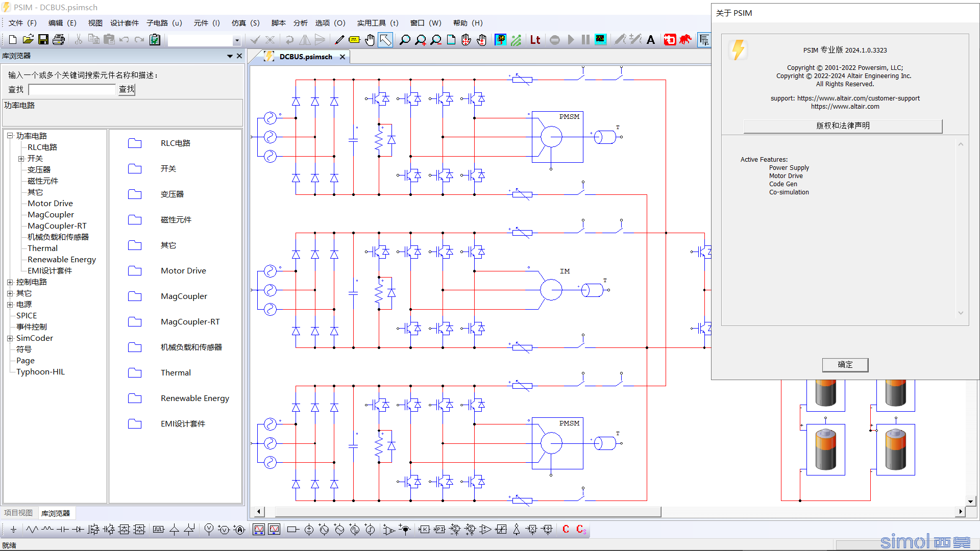The height and width of the screenshot is (551, 980).
Task: Select the yellow label tool
Action: point(354,40)
